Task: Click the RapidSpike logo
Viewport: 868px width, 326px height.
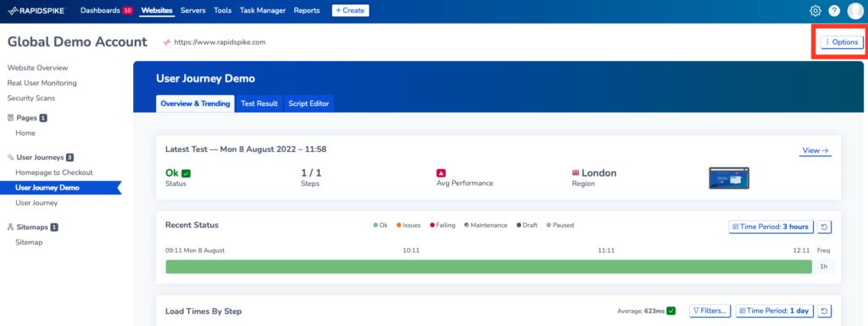Action: (37, 10)
